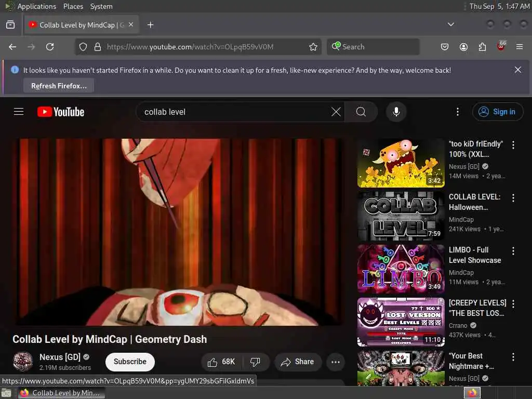The image size is (532, 399).
Task: Open the "too kiD frIEndly" 100% title link
Action: 476,149
